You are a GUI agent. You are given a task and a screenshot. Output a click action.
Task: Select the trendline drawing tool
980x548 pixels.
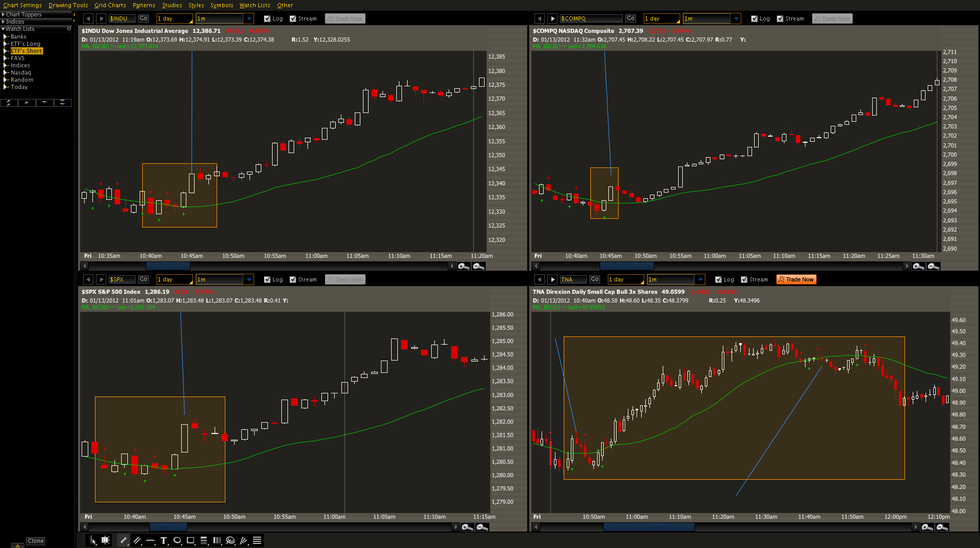(123, 540)
